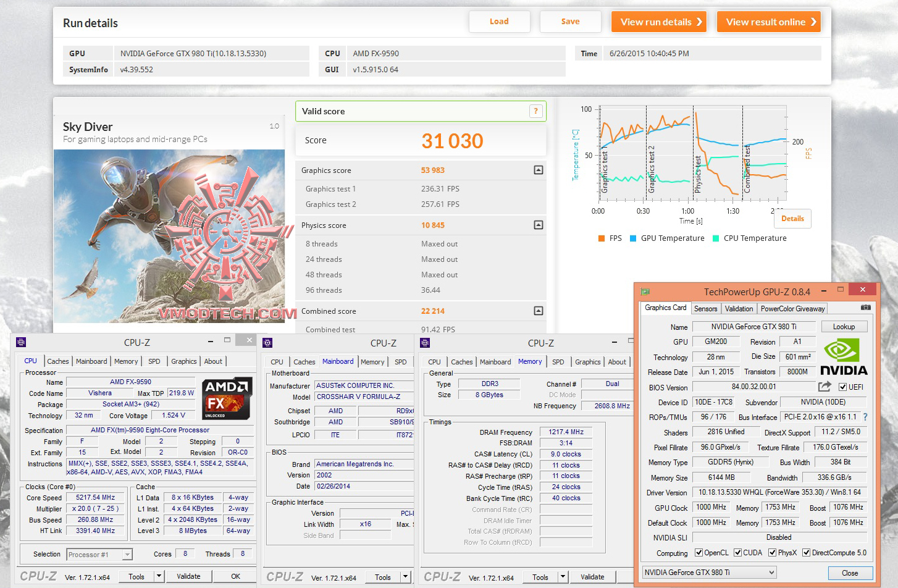Viewport: 898px width, 588px height.
Task: Open the PowerColor Giveaway tab
Action: click(792, 309)
